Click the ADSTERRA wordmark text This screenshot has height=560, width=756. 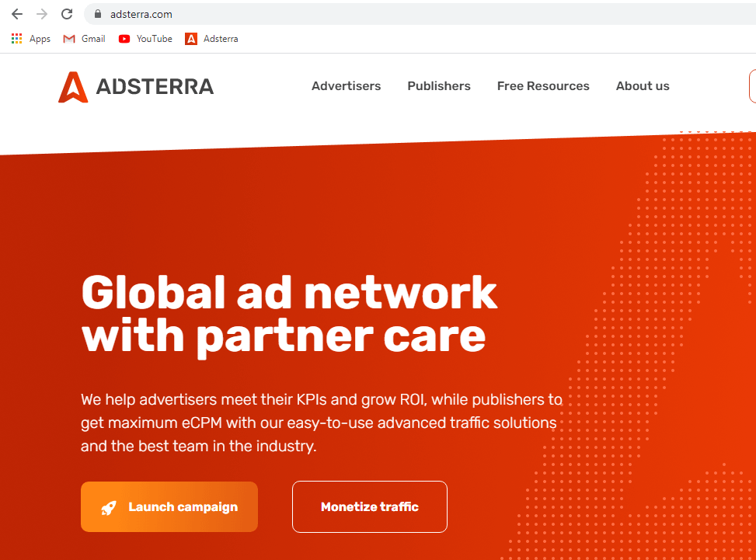[x=155, y=87]
